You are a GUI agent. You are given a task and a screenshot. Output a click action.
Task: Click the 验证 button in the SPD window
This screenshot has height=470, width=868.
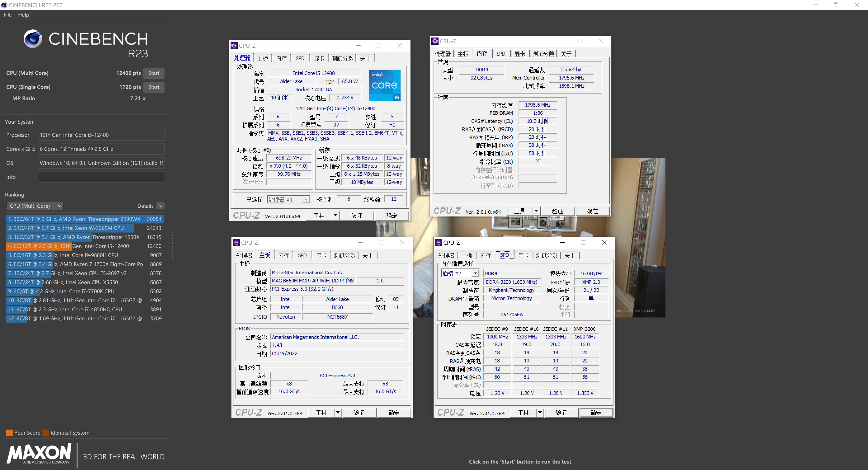[x=561, y=412]
